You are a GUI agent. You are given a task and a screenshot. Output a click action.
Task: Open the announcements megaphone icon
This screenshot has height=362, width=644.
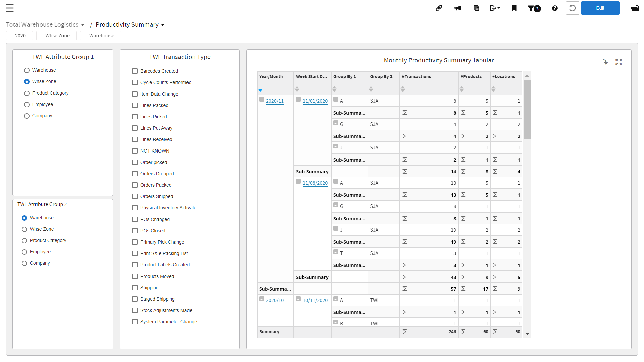pyautogui.click(x=458, y=8)
